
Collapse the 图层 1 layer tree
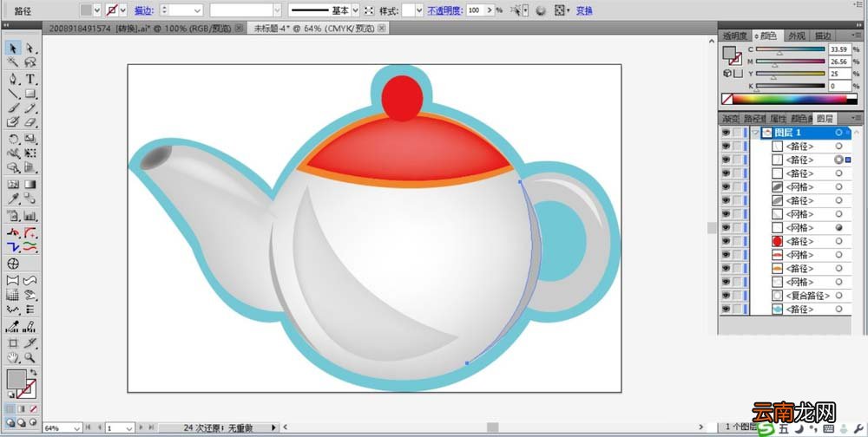click(x=756, y=133)
